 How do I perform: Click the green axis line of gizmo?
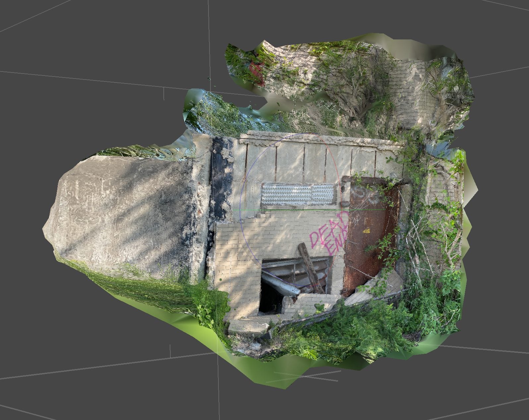tap(308, 210)
